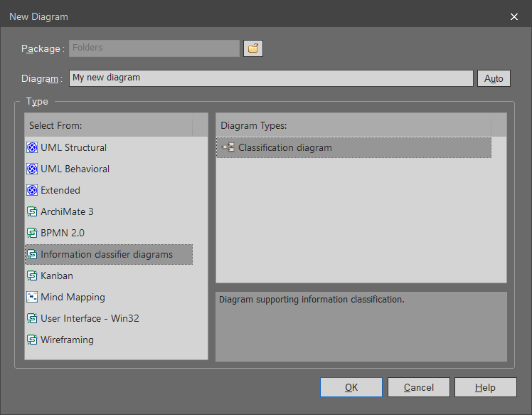Click the Select From column header
Viewport: 532px width, 415px height.
pos(108,126)
